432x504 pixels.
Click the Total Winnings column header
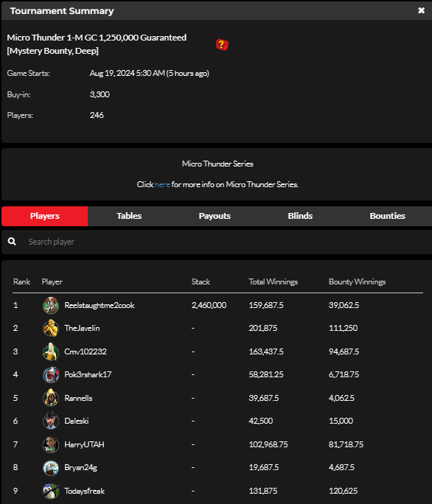[x=273, y=282]
